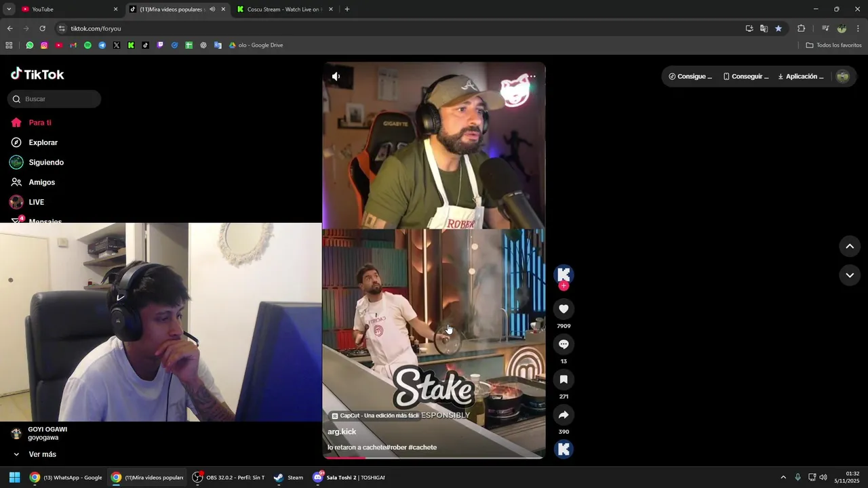Open the arg.kick username link
Viewport: 868px width, 488px height.
click(342, 432)
